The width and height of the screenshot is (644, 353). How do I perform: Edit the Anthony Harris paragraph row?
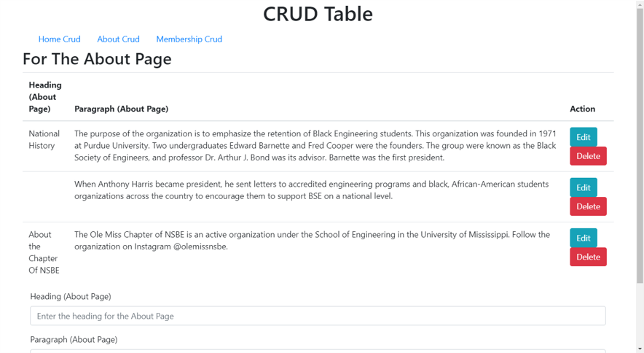[584, 187]
